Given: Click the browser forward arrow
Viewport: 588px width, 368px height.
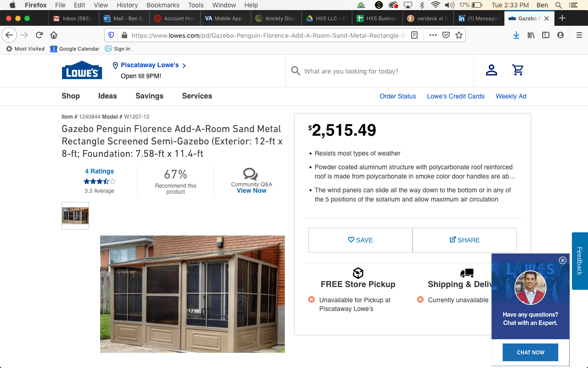Looking at the screenshot, I should coord(24,35).
